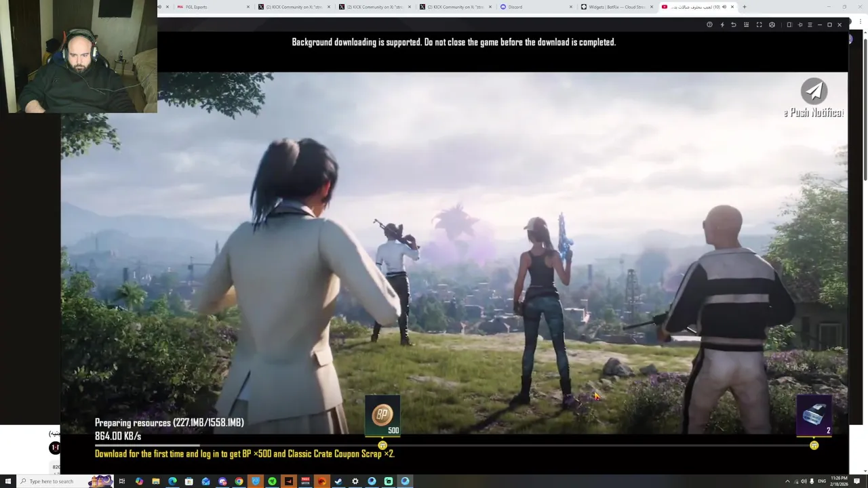The height and width of the screenshot is (488, 868).
Task: Click the final reward marker on progress bar
Action: coord(814,445)
